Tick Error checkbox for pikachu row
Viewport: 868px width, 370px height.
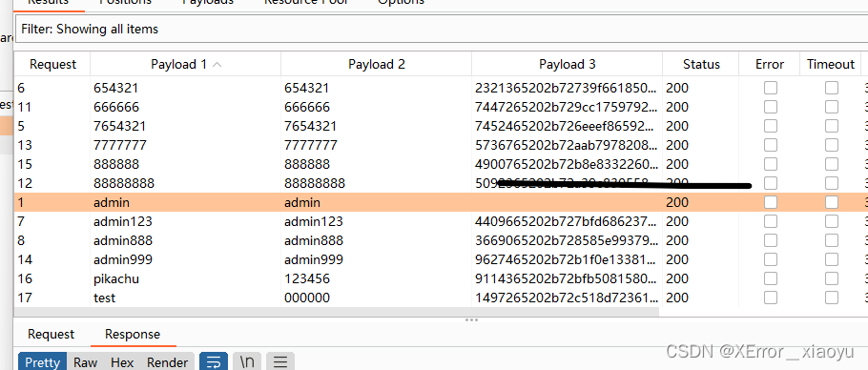770,278
